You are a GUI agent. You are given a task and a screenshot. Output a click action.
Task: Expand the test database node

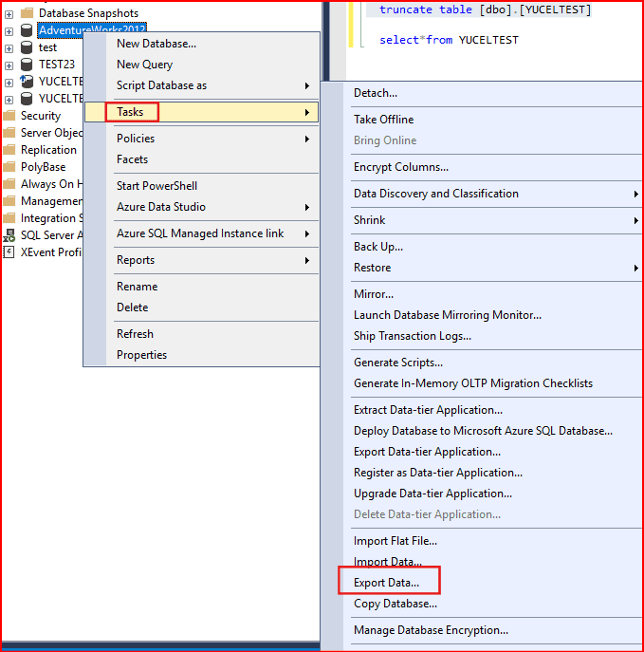coord(9,47)
